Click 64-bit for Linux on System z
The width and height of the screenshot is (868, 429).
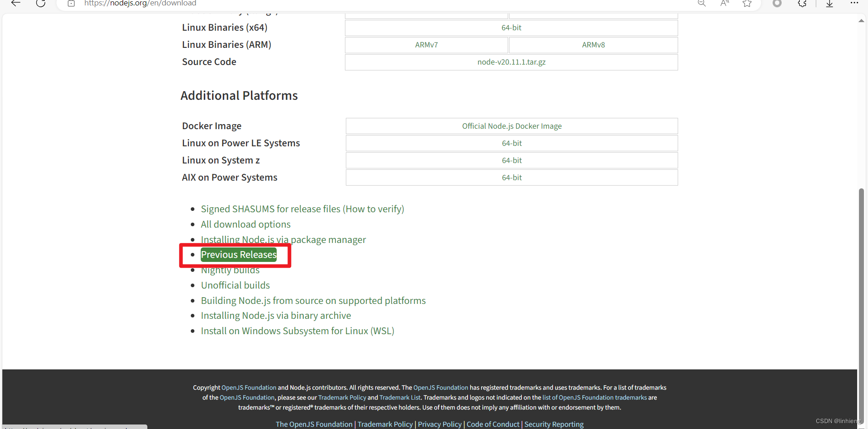click(512, 161)
